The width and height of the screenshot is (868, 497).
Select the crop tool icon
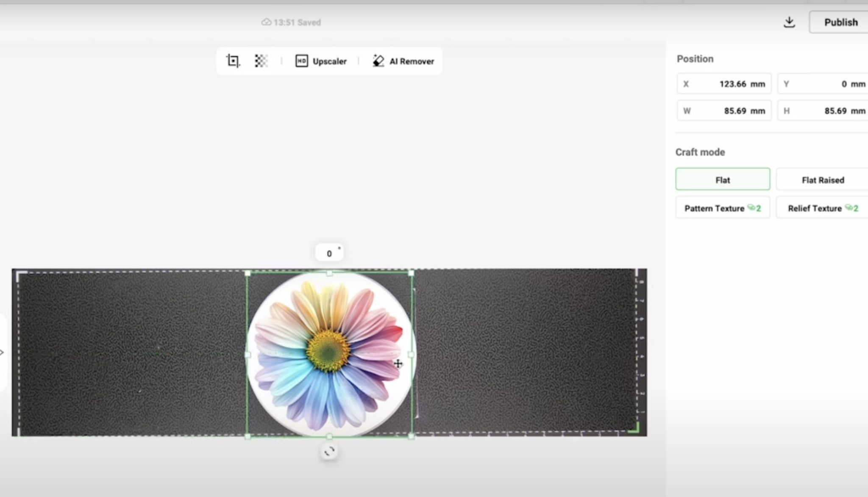(233, 61)
